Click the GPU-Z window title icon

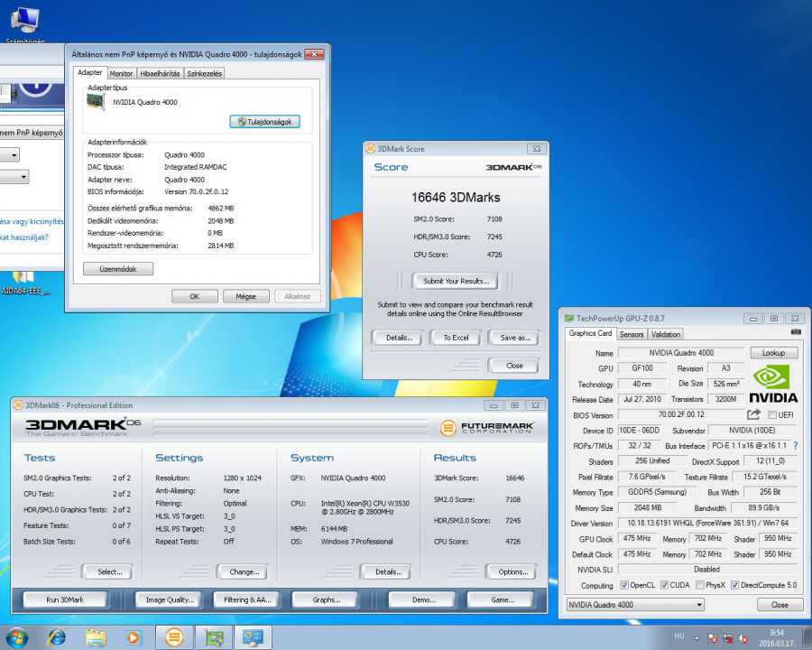click(569, 319)
